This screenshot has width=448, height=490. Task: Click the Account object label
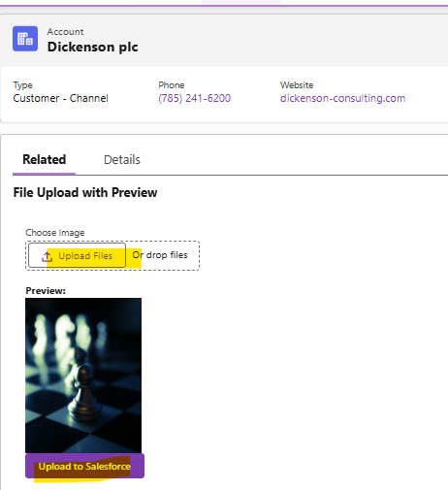[66, 32]
